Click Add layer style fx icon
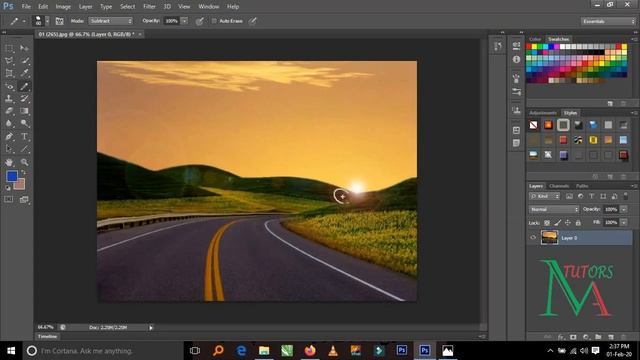Screen dimensions: 640x360 point(561,337)
